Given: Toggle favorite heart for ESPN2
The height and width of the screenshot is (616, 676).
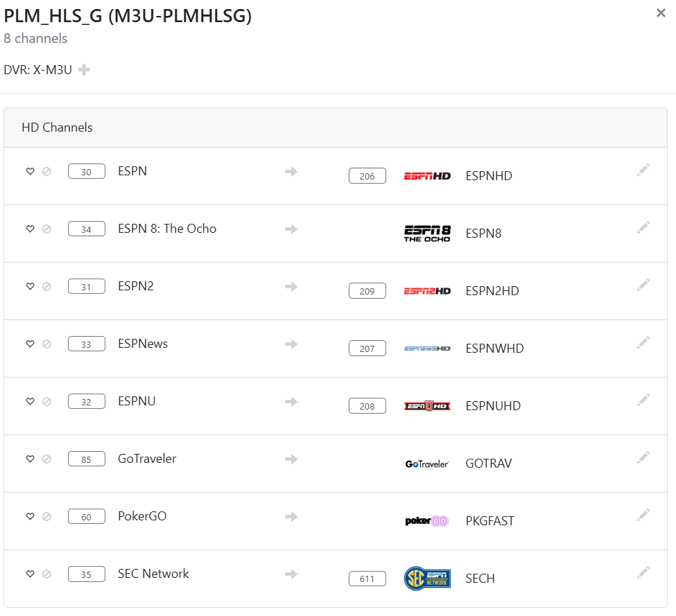Looking at the screenshot, I should click(x=31, y=286).
